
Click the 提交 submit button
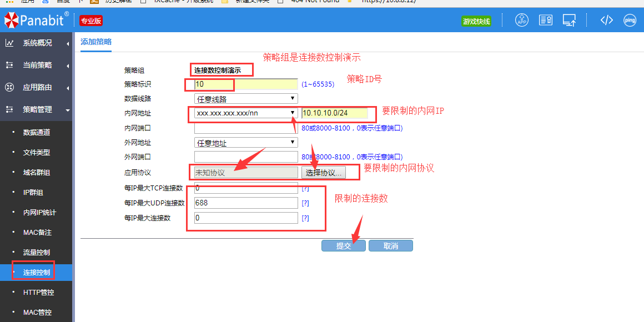[x=343, y=246]
